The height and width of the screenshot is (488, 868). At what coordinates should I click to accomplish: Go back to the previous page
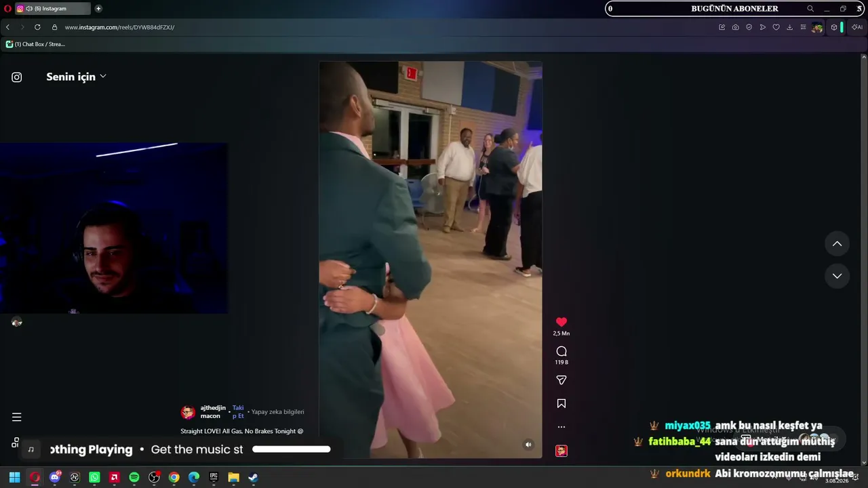coord(7,27)
